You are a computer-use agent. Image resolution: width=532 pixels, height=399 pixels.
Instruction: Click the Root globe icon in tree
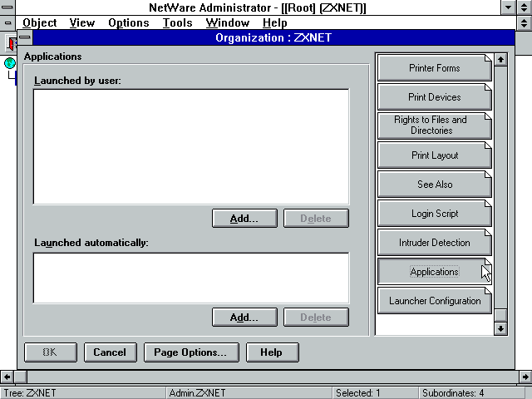[10, 63]
